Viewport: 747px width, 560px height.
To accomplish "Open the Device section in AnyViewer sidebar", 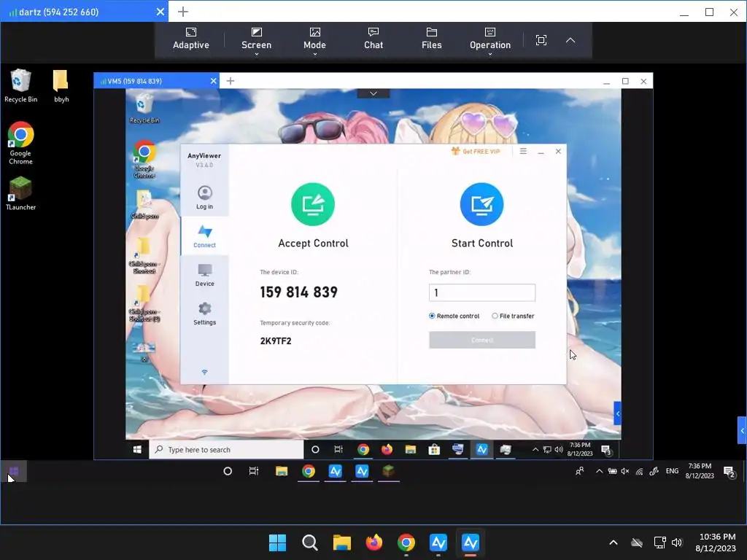I will click(x=204, y=275).
